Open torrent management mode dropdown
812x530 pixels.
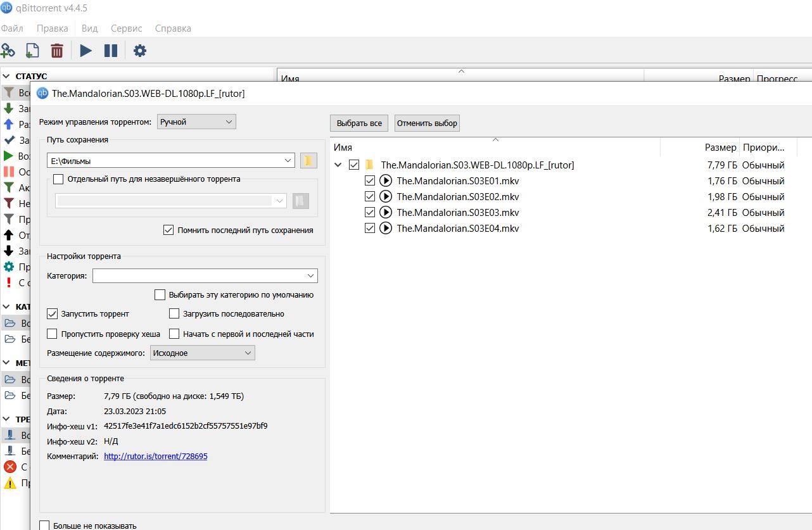(196, 122)
